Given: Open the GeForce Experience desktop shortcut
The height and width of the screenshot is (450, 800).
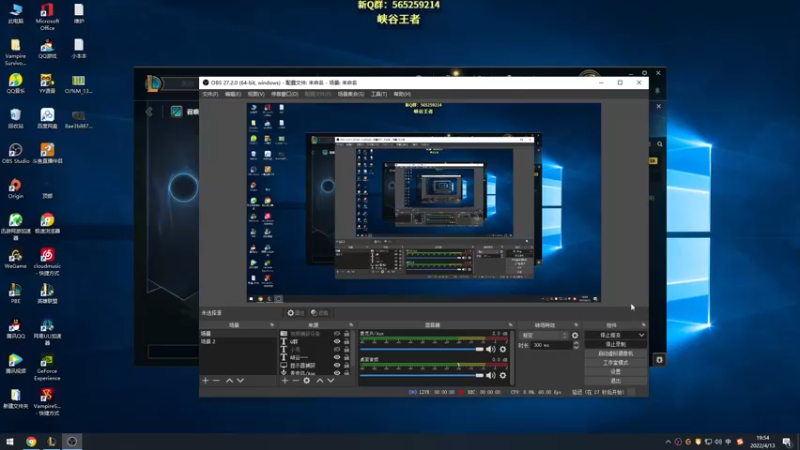Looking at the screenshot, I should 47,367.
